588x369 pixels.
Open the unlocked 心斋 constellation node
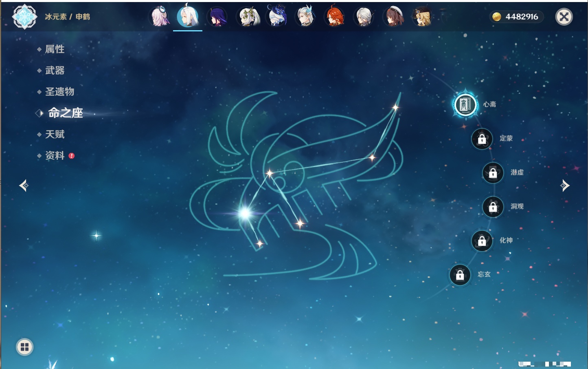[465, 104]
